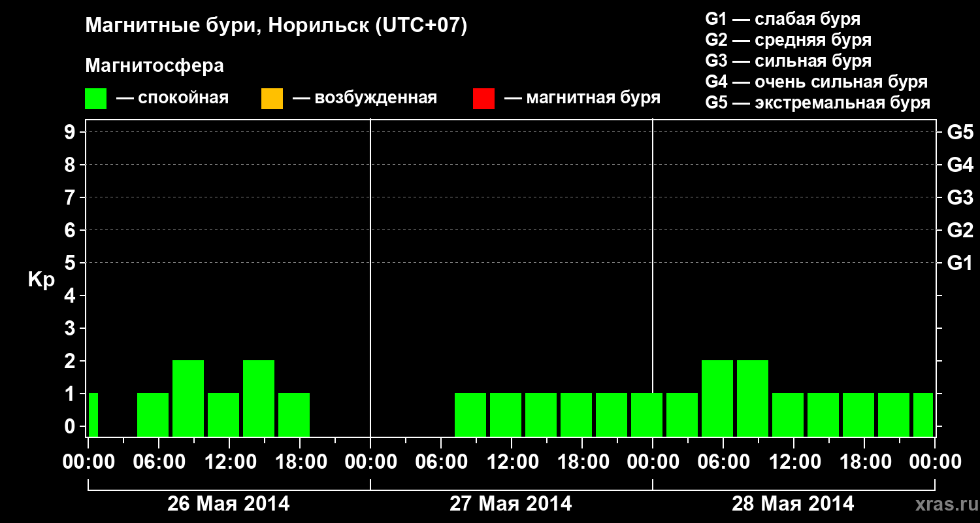Click the first Kp 2 bar on 26 Мая, after 06:00
Screen dimensions: 980x523
pyautogui.click(x=188, y=398)
